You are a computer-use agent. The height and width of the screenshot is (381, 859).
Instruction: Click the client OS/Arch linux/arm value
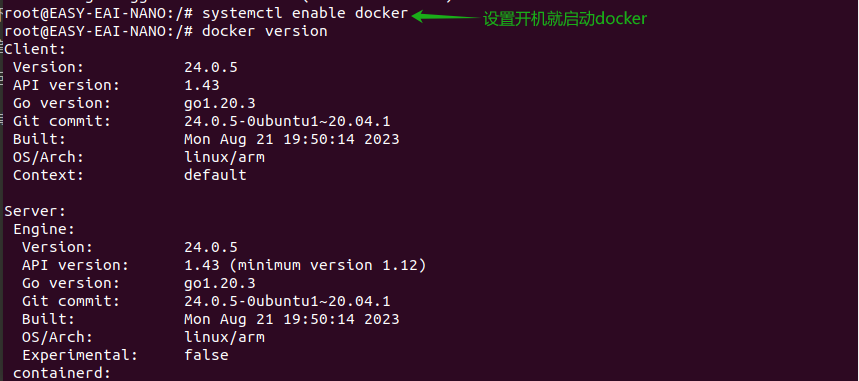coord(224,157)
